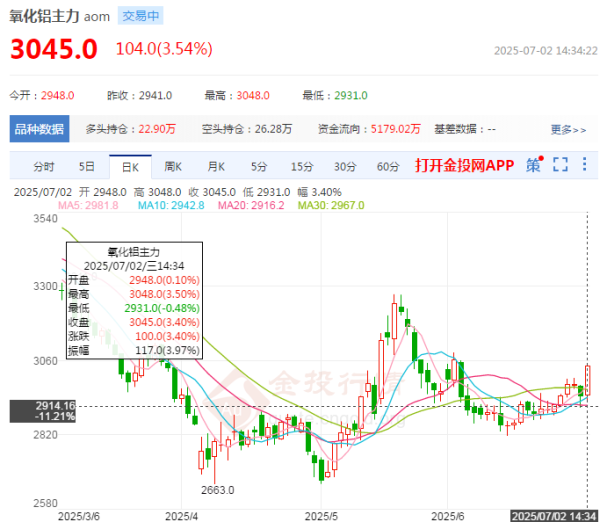Image resolution: width=600 pixels, height=522 pixels.
Task: Click the MA20: 2916.2 legend
Action: coord(251,206)
